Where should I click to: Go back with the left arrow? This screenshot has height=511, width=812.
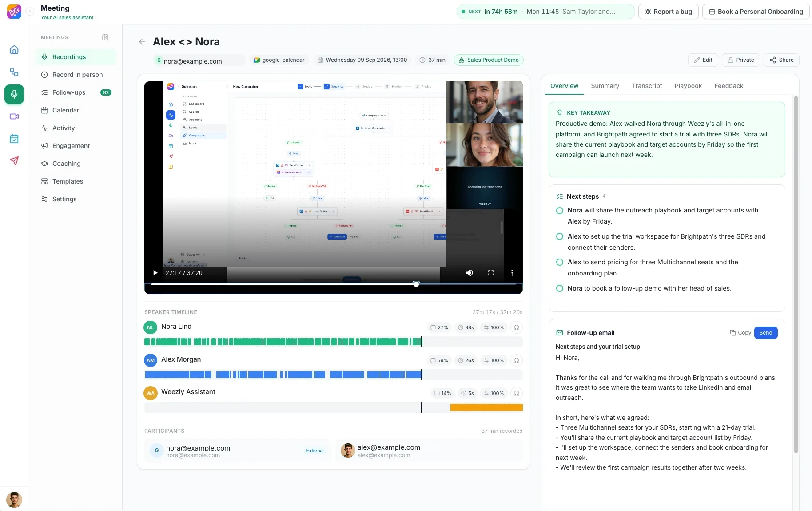click(142, 42)
